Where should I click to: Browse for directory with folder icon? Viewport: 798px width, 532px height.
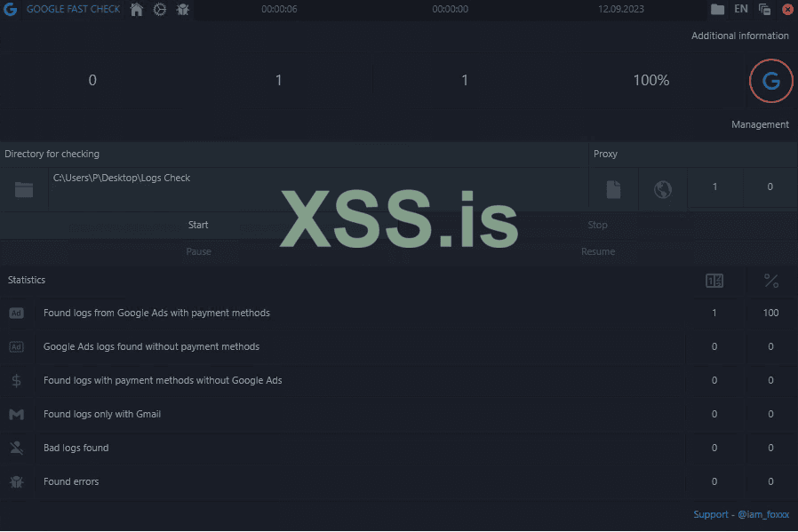(x=24, y=190)
